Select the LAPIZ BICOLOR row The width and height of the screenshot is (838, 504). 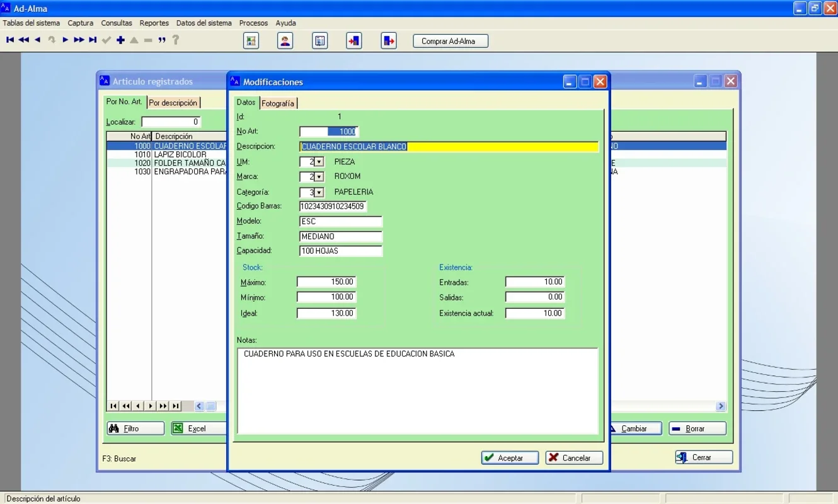[167, 154]
